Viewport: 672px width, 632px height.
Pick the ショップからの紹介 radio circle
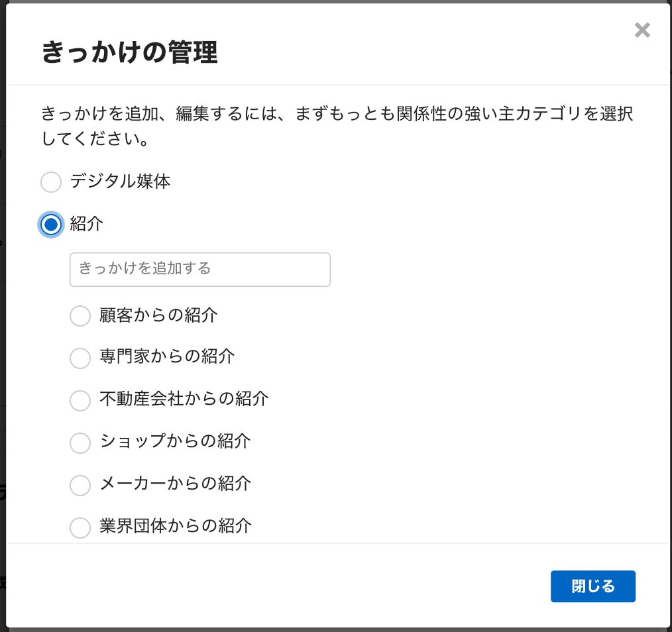(80, 443)
